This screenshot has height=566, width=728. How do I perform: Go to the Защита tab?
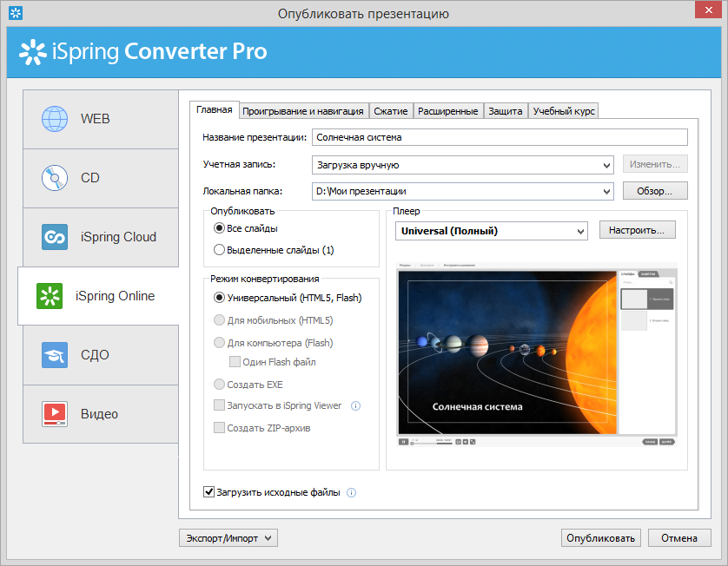(x=506, y=111)
